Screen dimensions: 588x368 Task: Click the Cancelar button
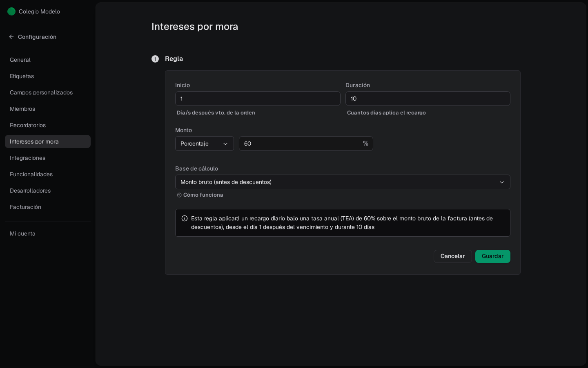[453, 256]
